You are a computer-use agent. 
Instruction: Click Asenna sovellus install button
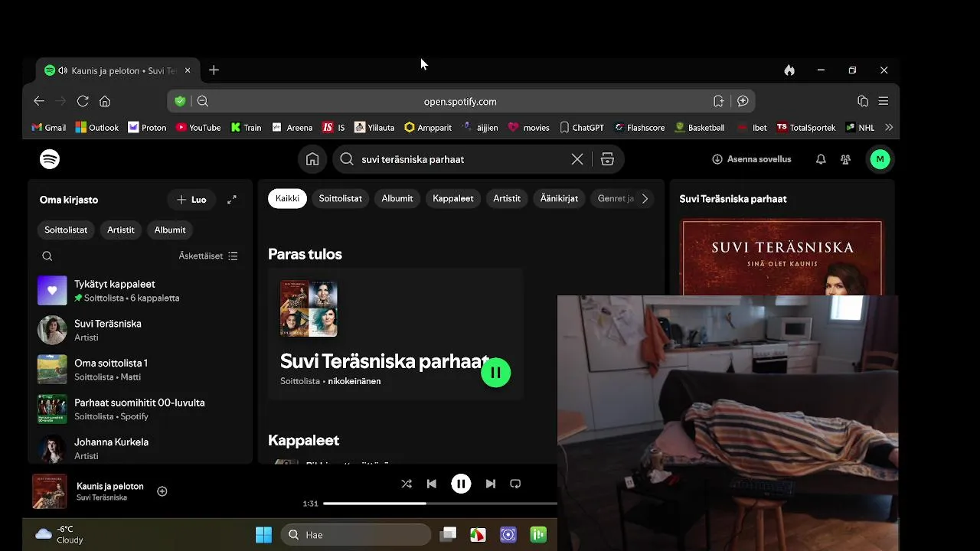tap(751, 159)
